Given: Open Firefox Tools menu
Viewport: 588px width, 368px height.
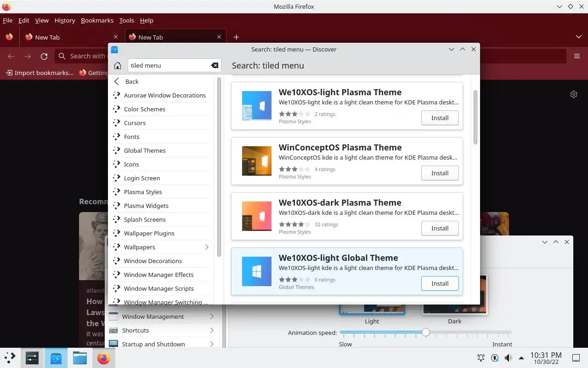Looking at the screenshot, I should pyautogui.click(x=126, y=20).
